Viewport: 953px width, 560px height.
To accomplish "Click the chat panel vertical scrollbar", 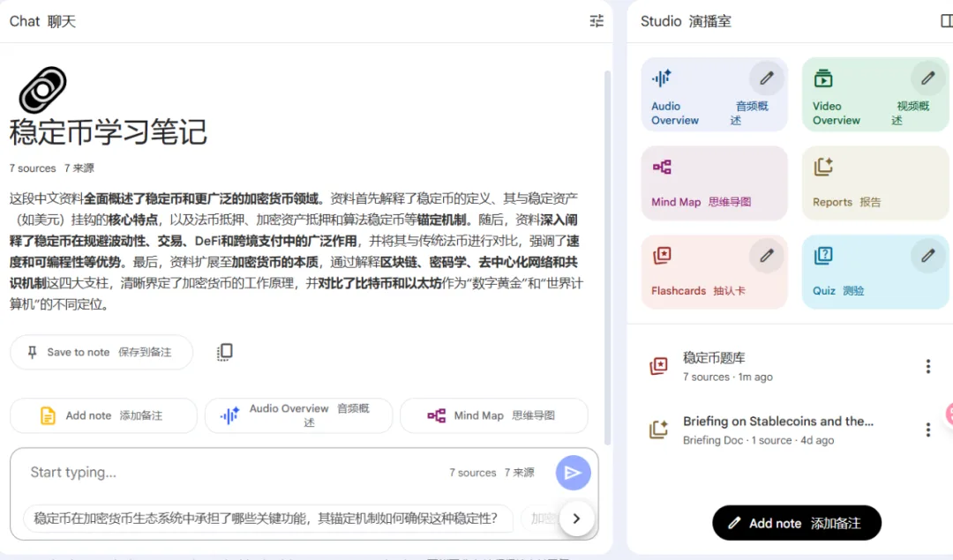I will 607,258.
